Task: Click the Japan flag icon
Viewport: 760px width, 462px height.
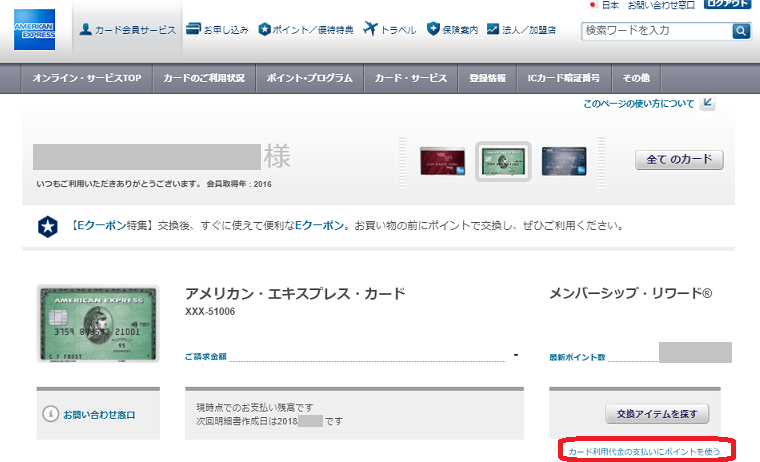Action: pos(592,5)
